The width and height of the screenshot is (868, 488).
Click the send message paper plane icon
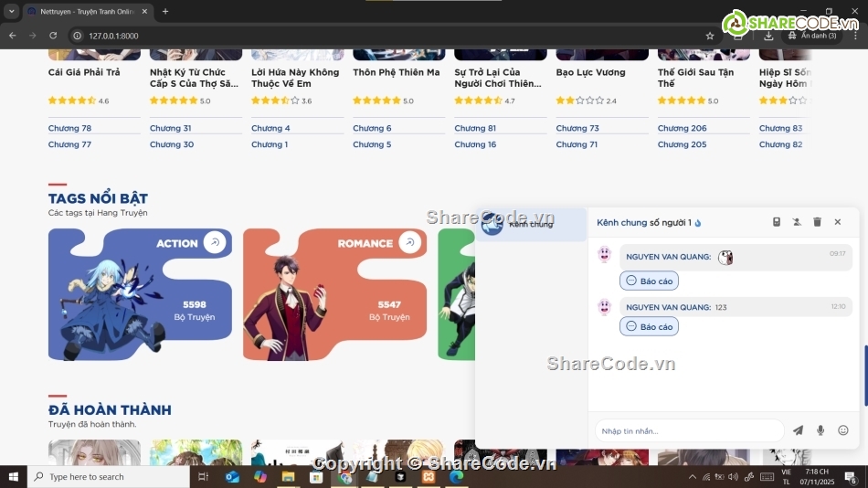tap(798, 430)
